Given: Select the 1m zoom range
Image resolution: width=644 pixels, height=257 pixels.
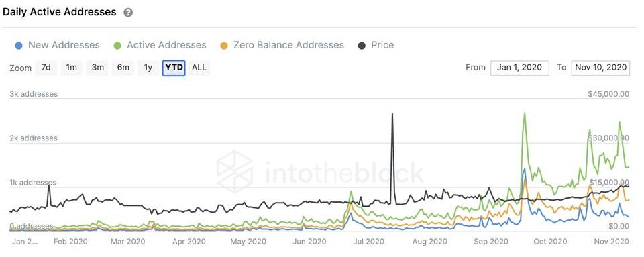Looking at the screenshot, I should [x=72, y=68].
